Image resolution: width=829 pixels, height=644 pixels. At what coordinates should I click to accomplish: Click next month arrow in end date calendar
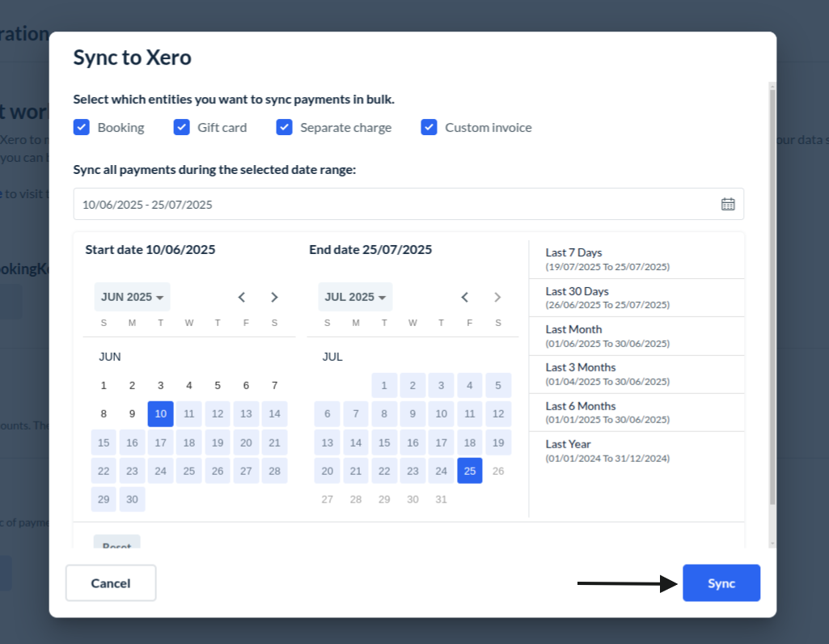coord(497,297)
